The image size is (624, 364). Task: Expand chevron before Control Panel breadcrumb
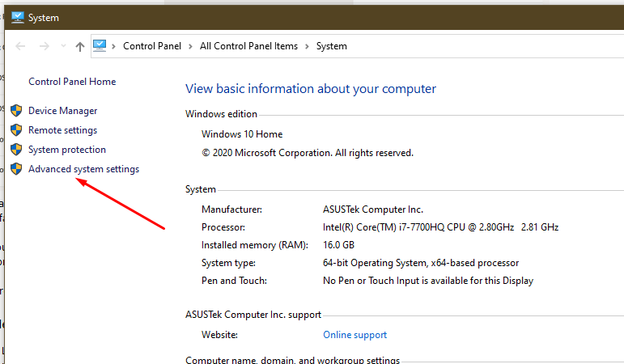pyautogui.click(x=114, y=47)
